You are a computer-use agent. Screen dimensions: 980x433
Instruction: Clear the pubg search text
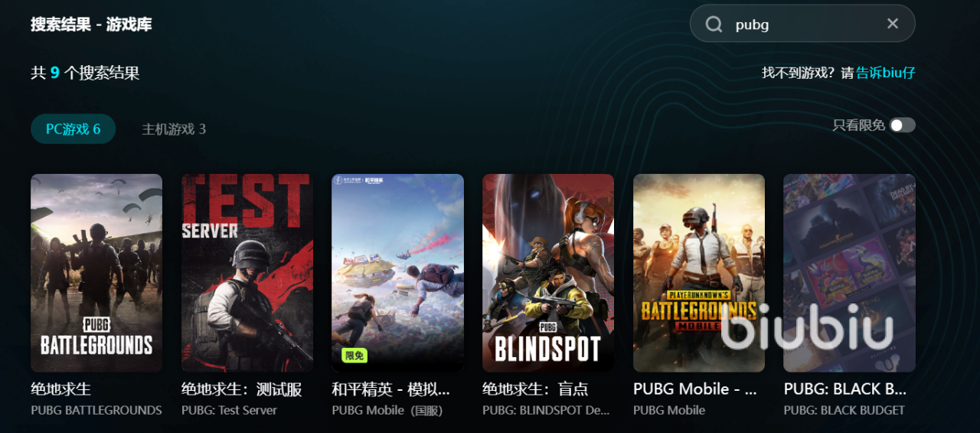coord(893,24)
